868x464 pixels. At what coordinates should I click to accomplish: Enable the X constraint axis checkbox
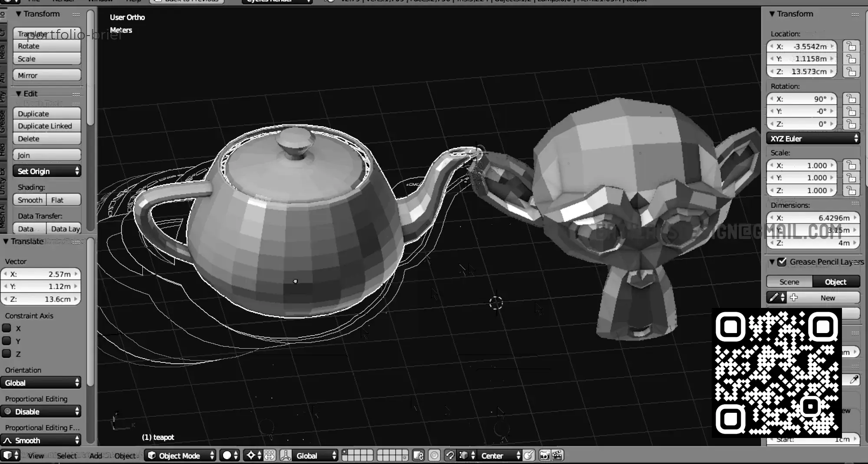[x=7, y=328]
